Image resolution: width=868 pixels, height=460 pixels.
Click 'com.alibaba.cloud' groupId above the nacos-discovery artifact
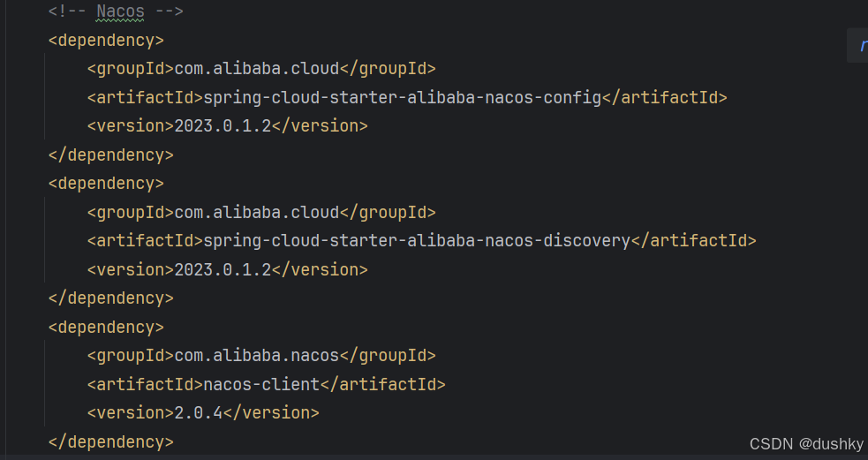pos(256,212)
